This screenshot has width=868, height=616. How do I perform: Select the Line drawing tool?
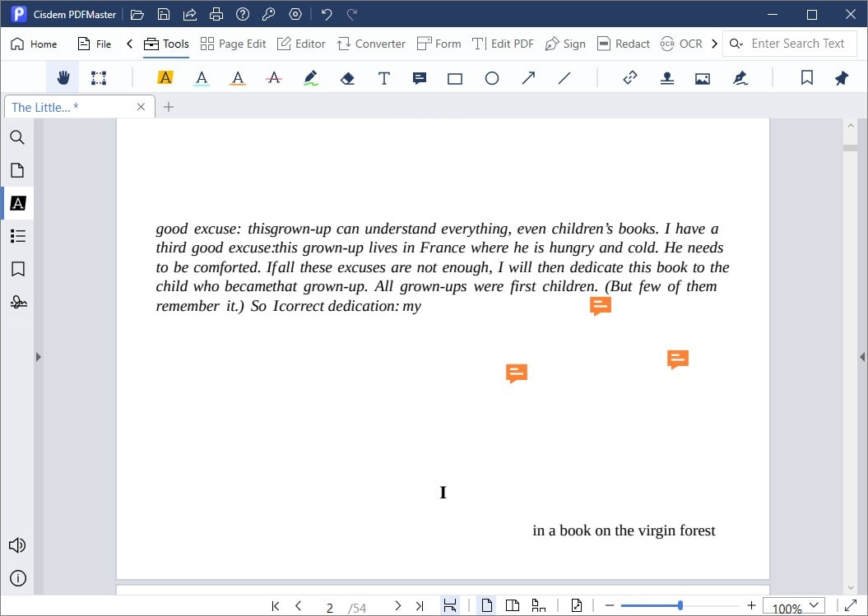[564, 78]
